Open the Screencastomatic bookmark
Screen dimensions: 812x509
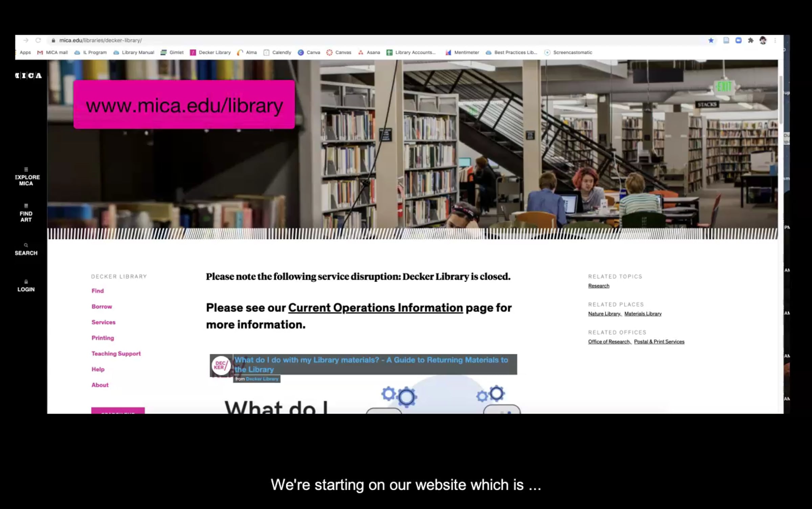coord(568,52)
